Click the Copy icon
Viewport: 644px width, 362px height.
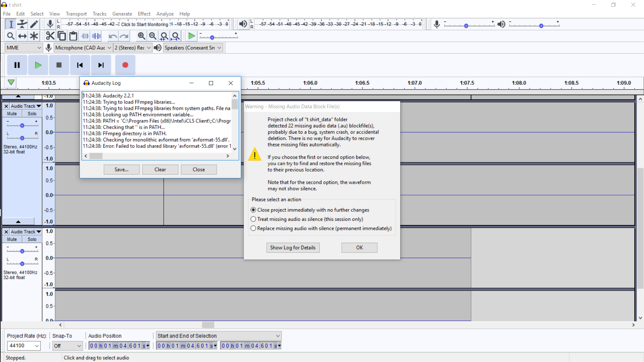pos(62,36)
